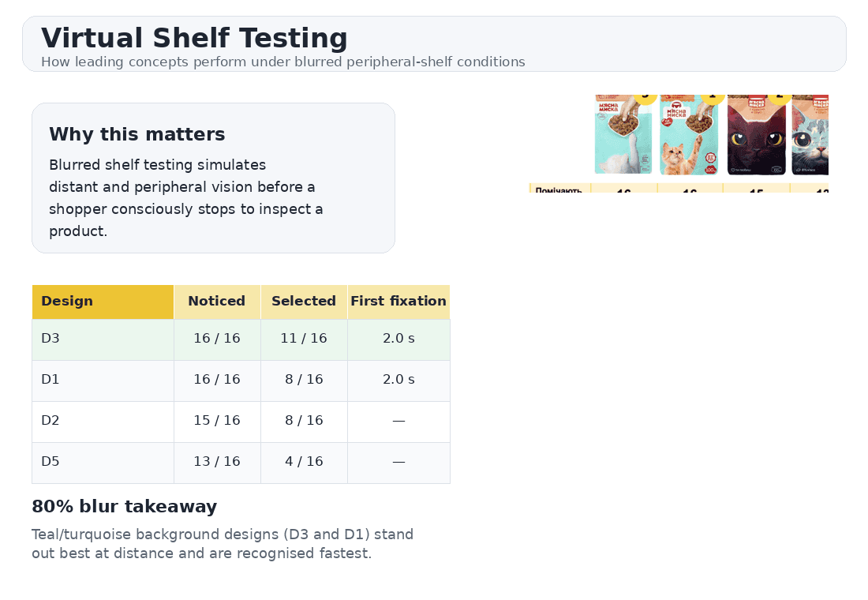The image size is (868, 600).
Task: Click the yellow badge above the dark-cat package
Action: point(780,97)
